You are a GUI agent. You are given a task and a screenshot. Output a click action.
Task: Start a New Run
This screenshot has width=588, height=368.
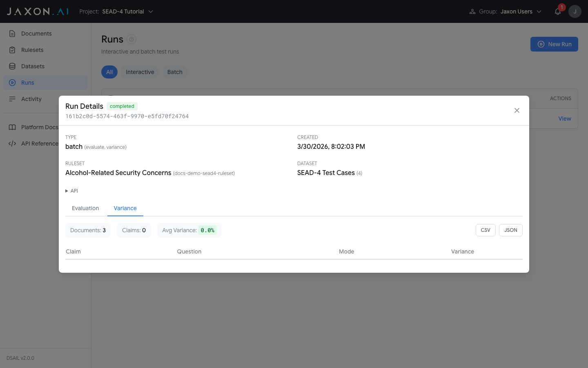click(x=554, y=44)
